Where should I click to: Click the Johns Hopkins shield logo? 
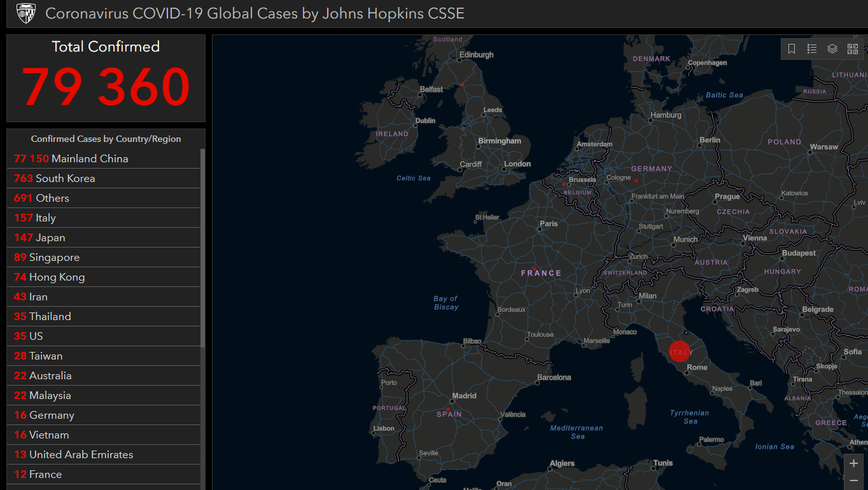(x=25, y=13)
